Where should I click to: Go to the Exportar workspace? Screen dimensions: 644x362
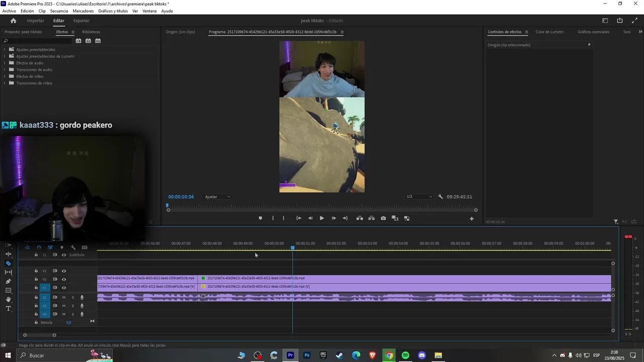tap(81, 21)
